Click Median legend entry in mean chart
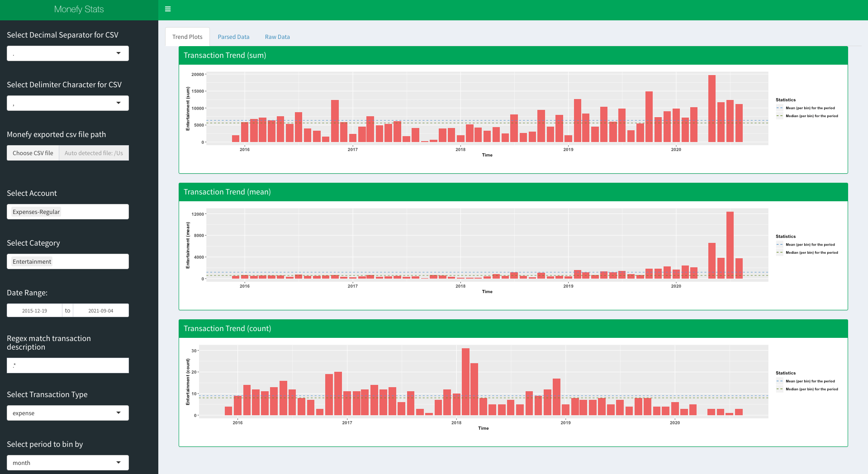The image size is (868, 474). [x=807, y=252]
